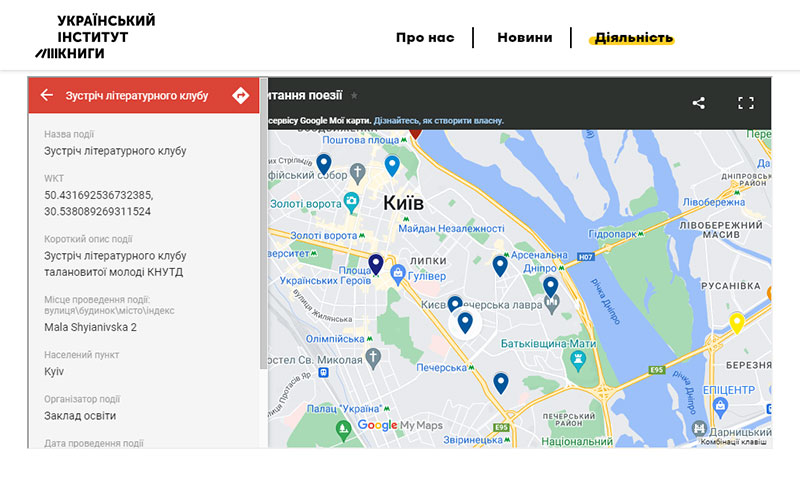Click the Золоті ворота camera landmark icon

(x=351, y=203)
